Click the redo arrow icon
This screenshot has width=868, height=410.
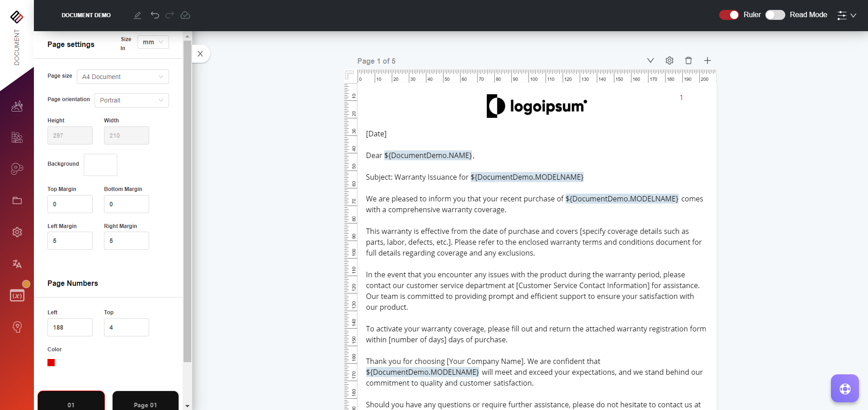pyautogui.click(x=170, y=15)
